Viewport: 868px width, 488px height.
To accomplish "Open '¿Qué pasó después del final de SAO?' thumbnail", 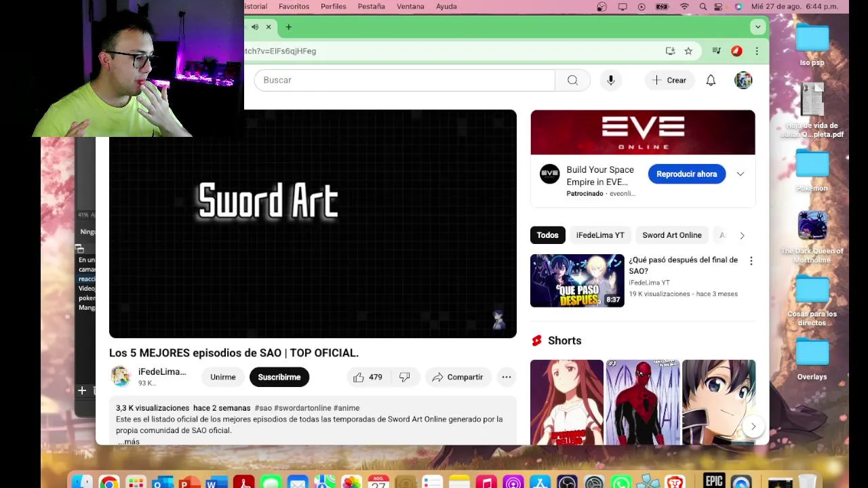I will click(x=577, y=281).
